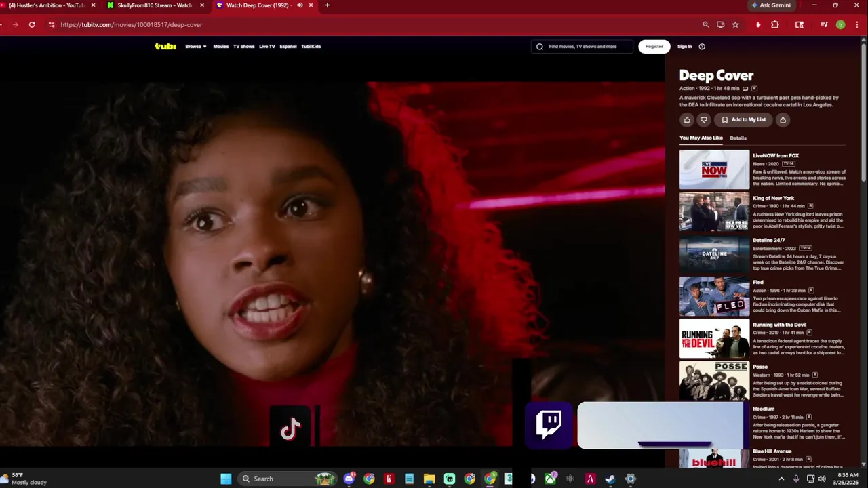Click the taskbar Search box
This screenshot has width=868, height=488.
288,479
